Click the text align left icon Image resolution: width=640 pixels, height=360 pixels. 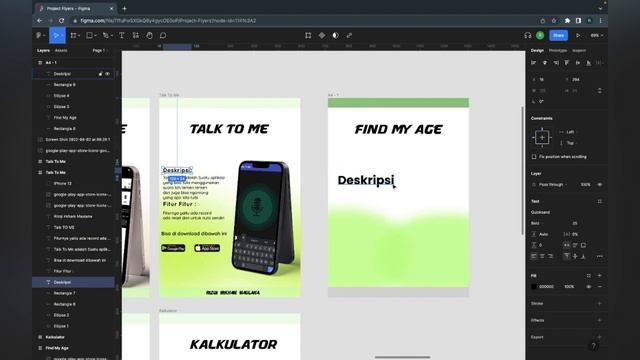533,256
